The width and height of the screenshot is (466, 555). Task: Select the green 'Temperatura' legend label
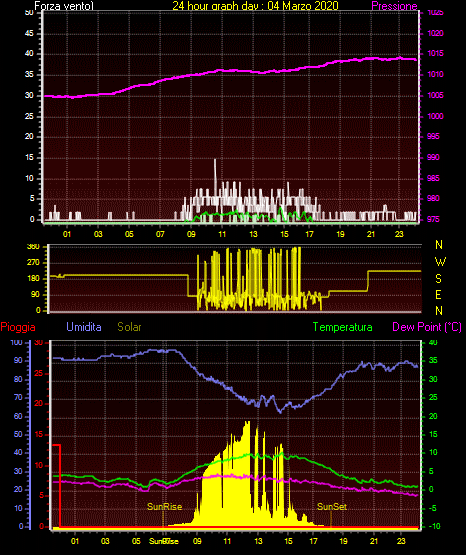[342, 327]
